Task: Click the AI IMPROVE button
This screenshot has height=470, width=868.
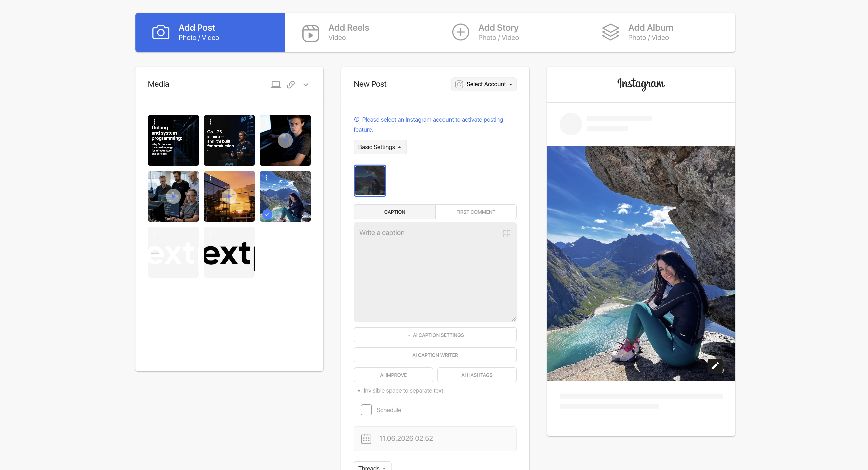Action: click(x=393, y=375)
